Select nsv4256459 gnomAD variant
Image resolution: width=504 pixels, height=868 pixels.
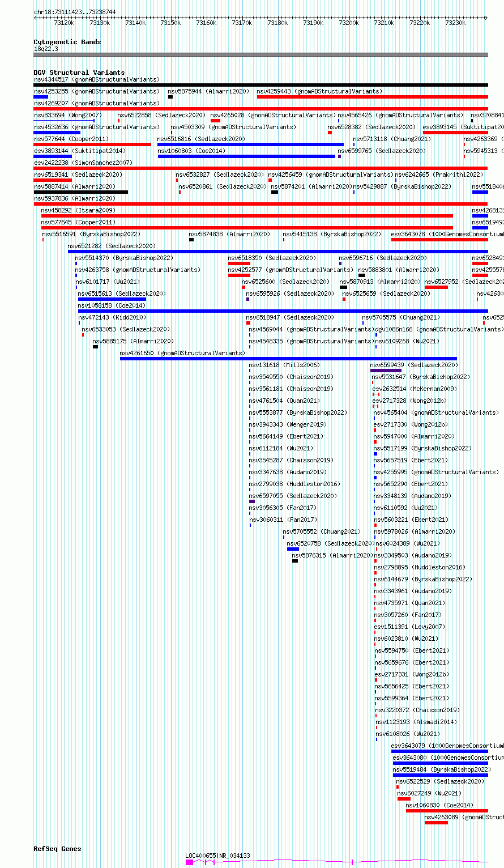[331, 175]
